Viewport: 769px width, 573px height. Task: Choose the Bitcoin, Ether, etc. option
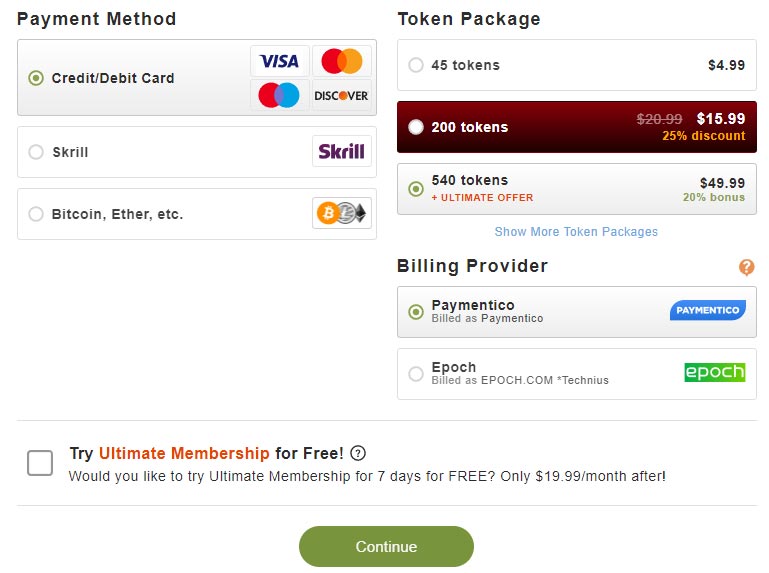pyautogui.click(x=36, y=214)
